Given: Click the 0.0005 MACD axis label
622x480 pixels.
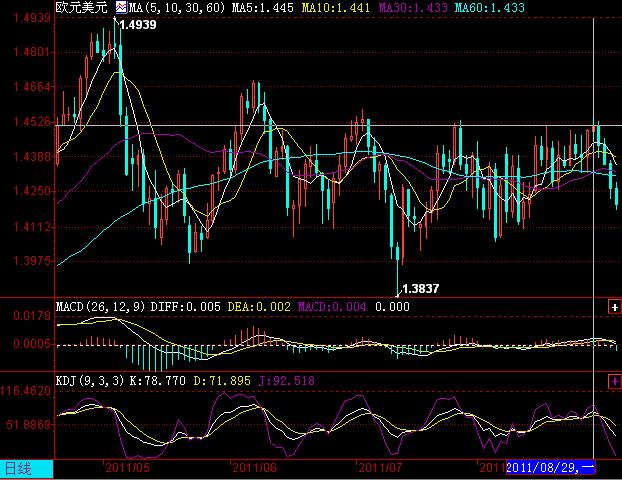Looking at the screenshot, I should (32, 344).
